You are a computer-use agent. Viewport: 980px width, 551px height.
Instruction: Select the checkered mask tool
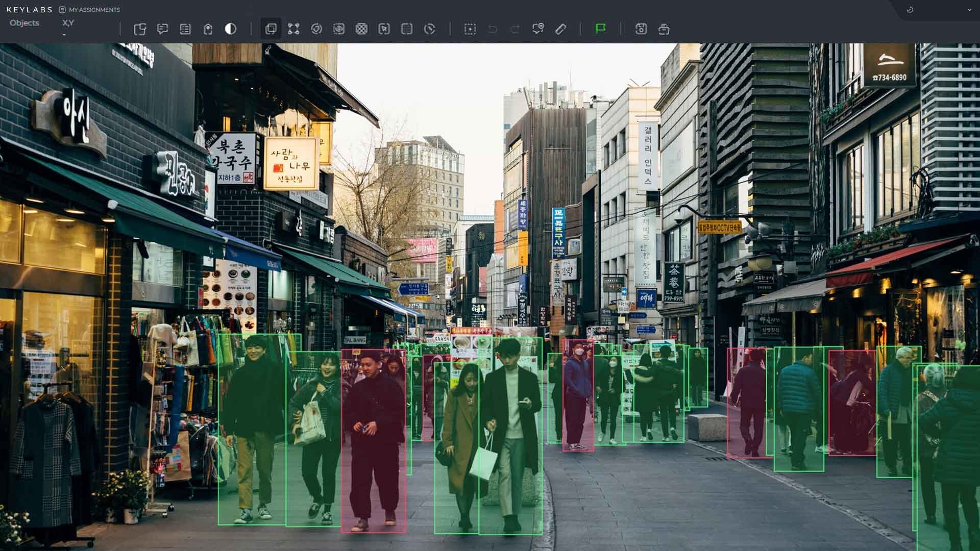pyautogui.click(x=361, y=29)
